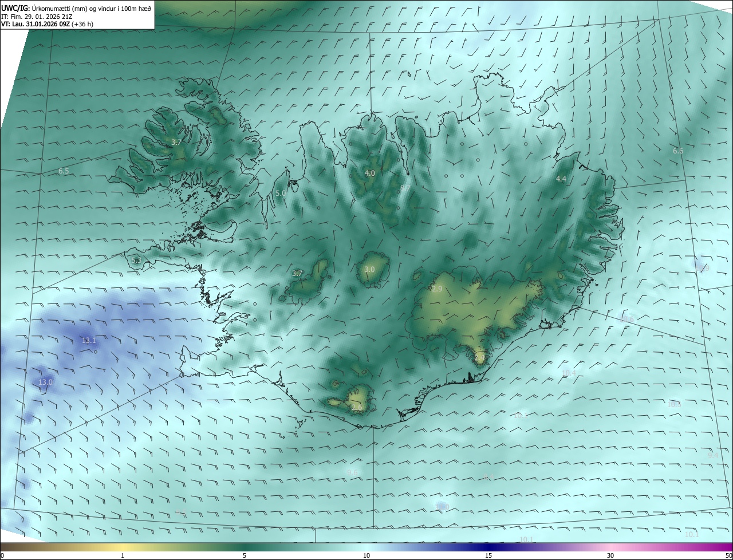Click the 30 tick on the color scale
733x560 pixels.
point(610,555)
